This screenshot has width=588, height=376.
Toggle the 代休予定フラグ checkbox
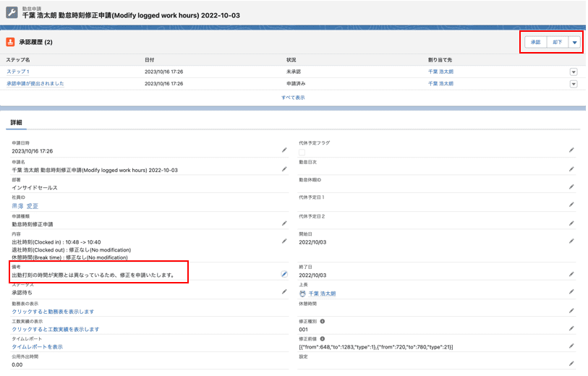[302, 152]
